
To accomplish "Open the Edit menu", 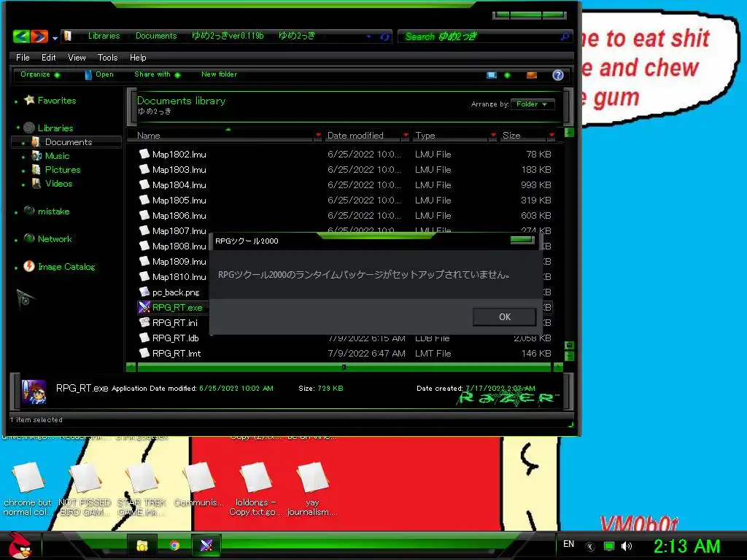I will 49,58.
